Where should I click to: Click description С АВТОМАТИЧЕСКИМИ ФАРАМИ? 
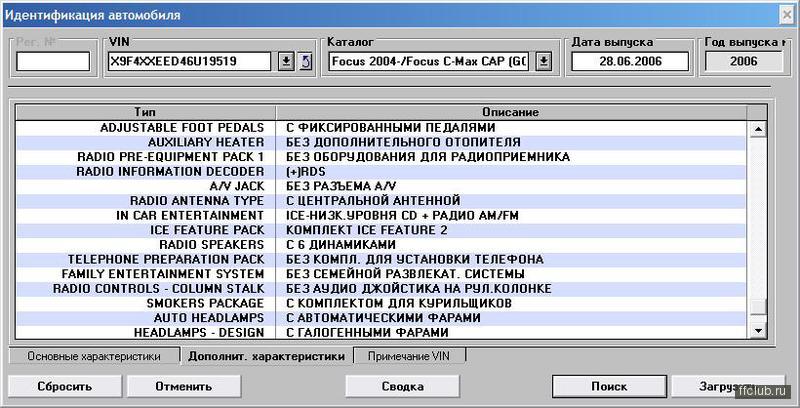[383, 318]
